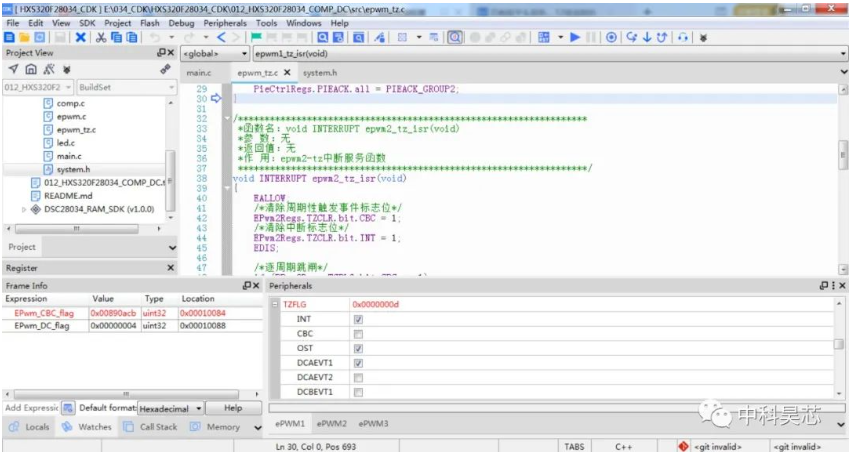
Task: Toggle the OST checkbox under TZFLG
Action: 358,349
